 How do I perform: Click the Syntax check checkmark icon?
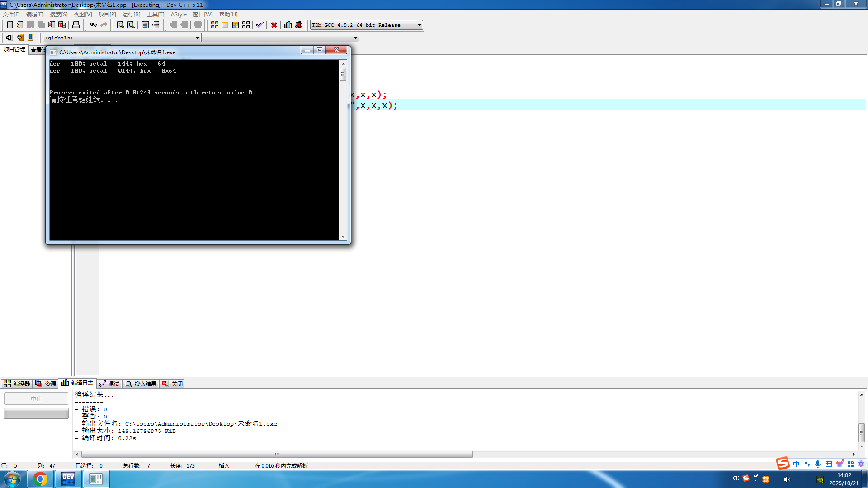click(259, 25)
